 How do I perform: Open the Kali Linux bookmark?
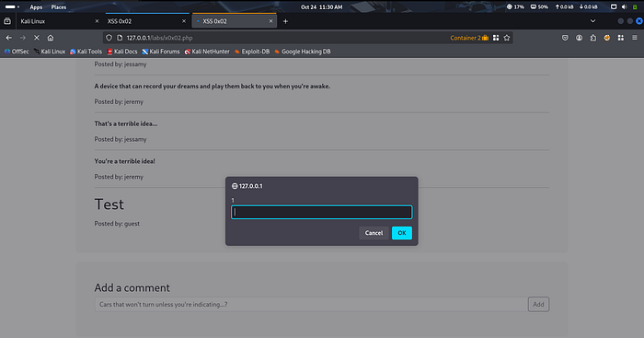(50, 52)
